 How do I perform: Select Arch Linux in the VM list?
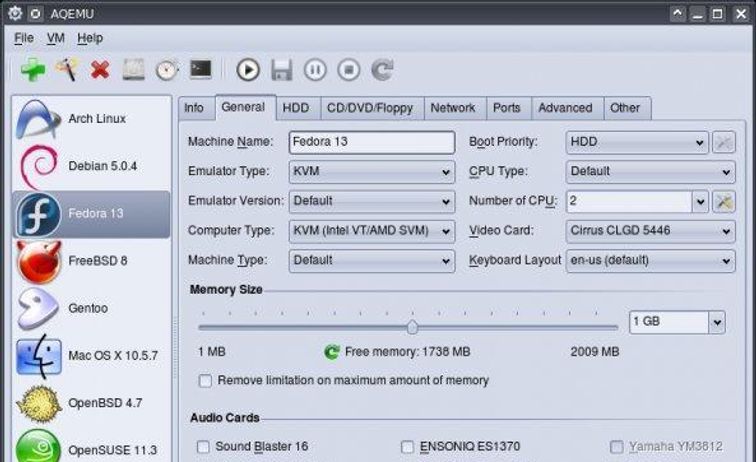(92, 119)
